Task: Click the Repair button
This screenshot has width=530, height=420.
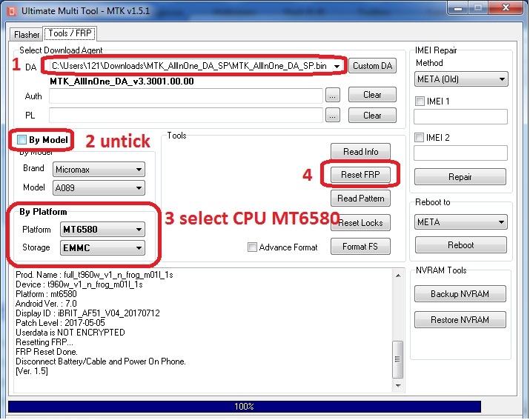Action: click(460, 177)
